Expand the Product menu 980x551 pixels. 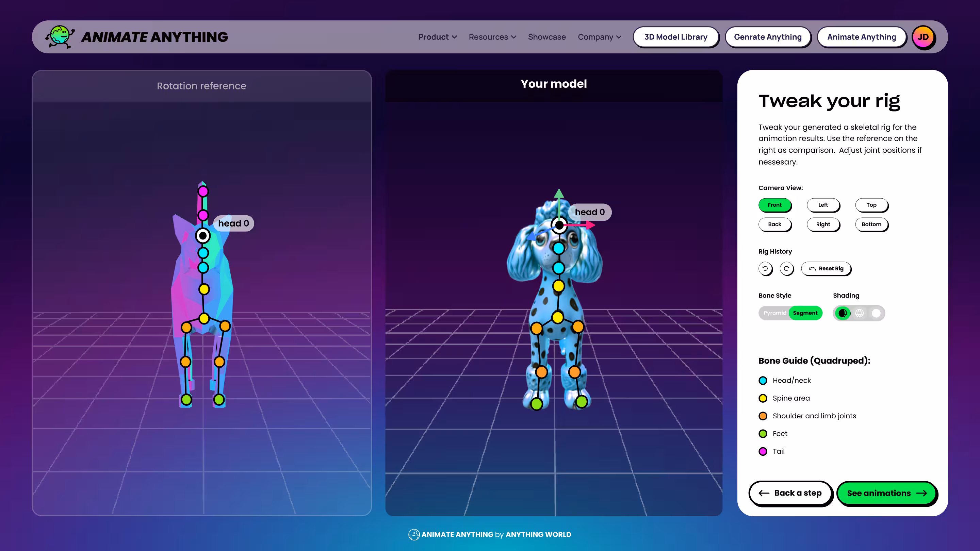[438, 37]
